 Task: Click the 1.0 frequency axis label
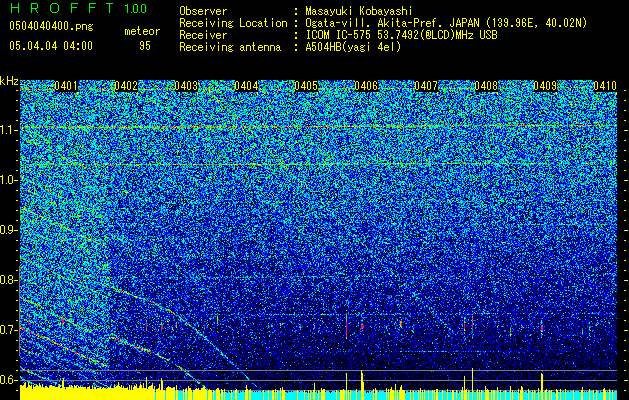(9, 180)
